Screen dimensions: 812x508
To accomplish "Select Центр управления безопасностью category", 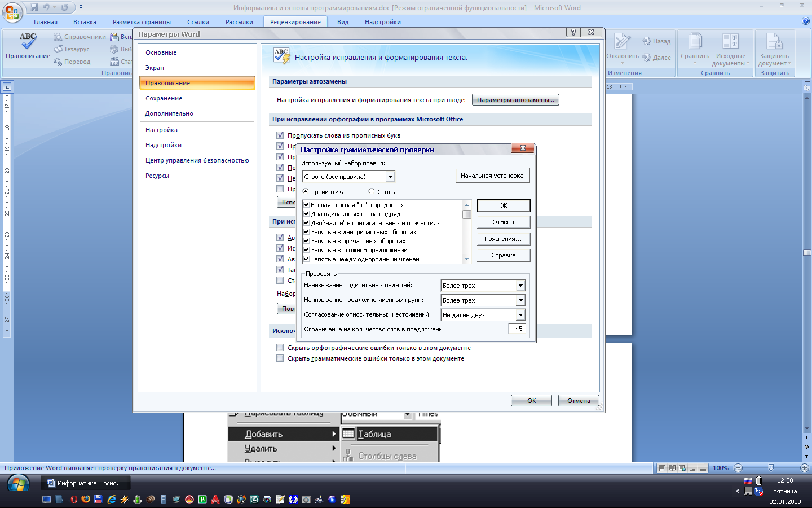I will 197,160.
